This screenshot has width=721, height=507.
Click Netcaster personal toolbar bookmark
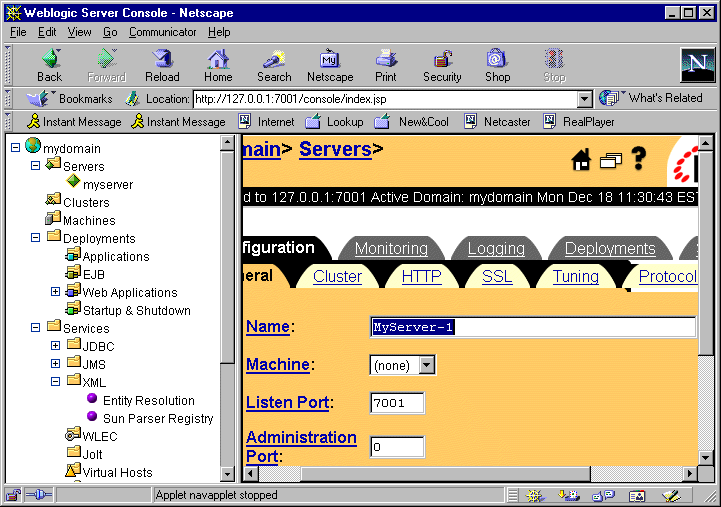497,121
